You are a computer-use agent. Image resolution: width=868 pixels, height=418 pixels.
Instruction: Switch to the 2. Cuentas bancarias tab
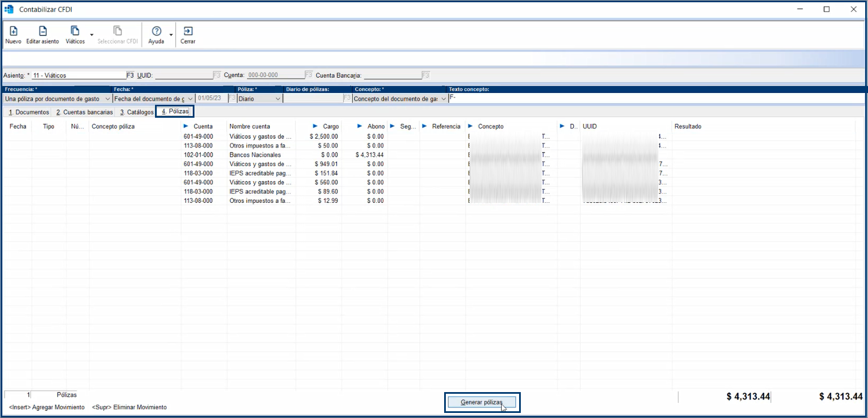[85, 112]
